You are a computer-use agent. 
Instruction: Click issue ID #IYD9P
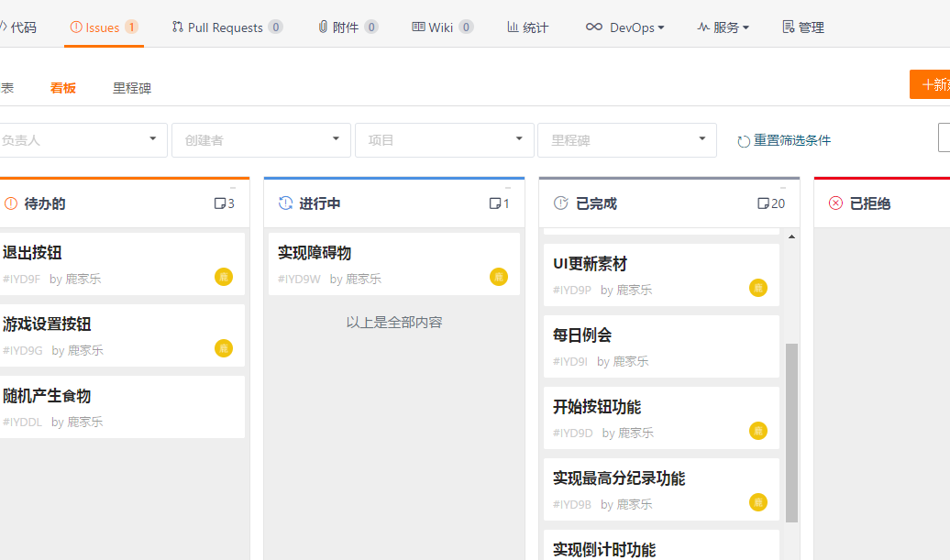572,290
